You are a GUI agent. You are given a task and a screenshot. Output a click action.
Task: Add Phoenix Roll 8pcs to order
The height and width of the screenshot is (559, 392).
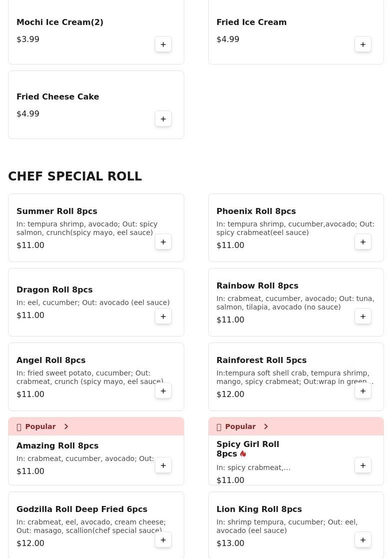click(363, 242)
